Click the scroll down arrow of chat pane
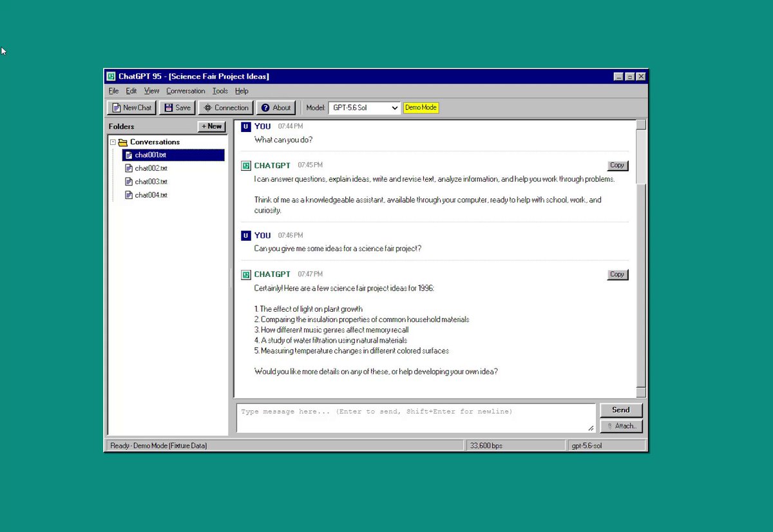The width and height of the screenshot is (773, 532). [641, 392]
